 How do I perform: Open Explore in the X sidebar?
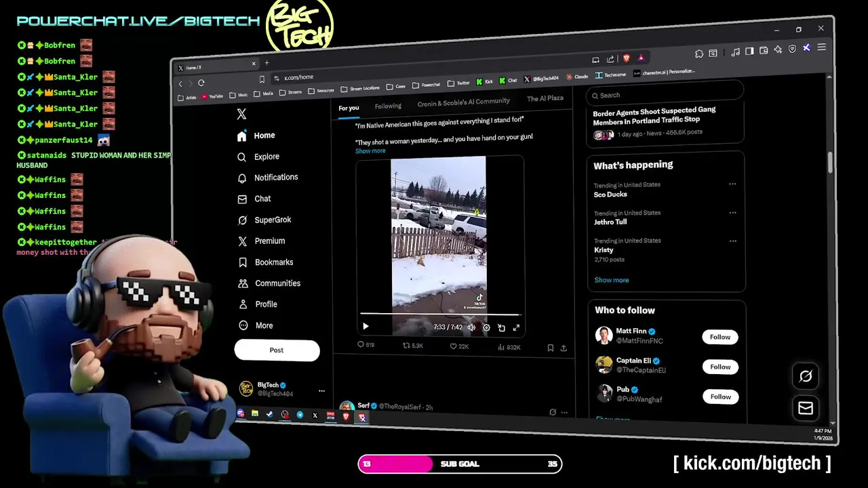(258, 157)
